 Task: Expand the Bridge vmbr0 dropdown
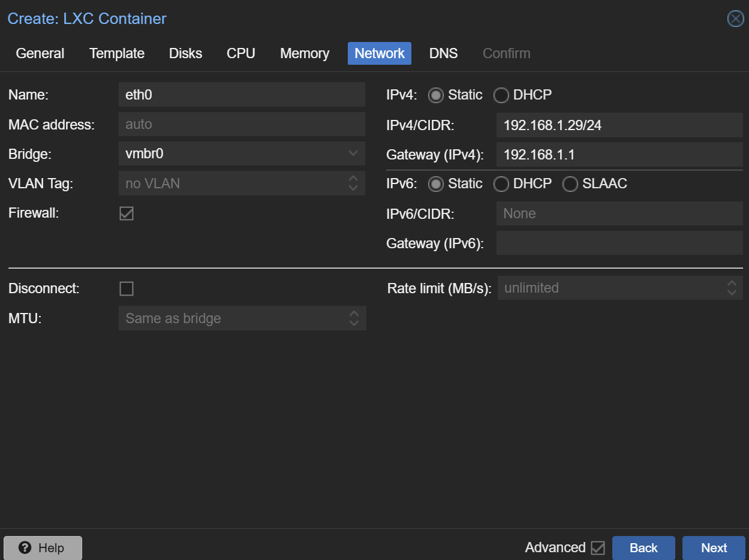pos(353,153)
